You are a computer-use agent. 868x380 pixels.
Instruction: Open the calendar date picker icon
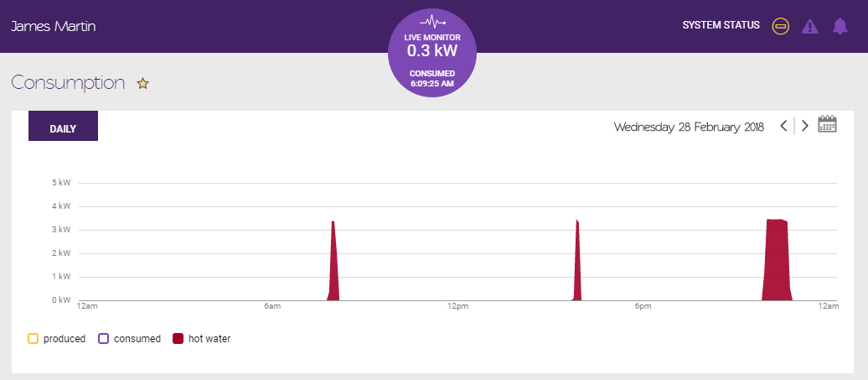[x=827, y=124]
